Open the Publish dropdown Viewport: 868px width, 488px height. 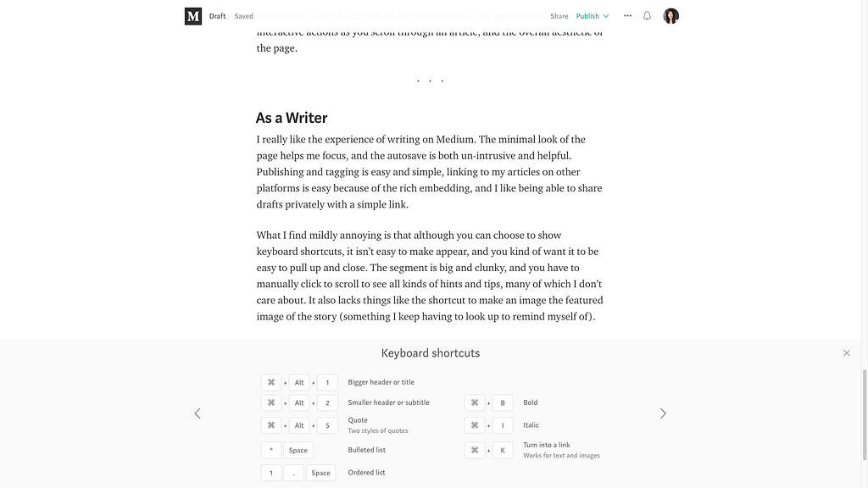pos(592,16)
